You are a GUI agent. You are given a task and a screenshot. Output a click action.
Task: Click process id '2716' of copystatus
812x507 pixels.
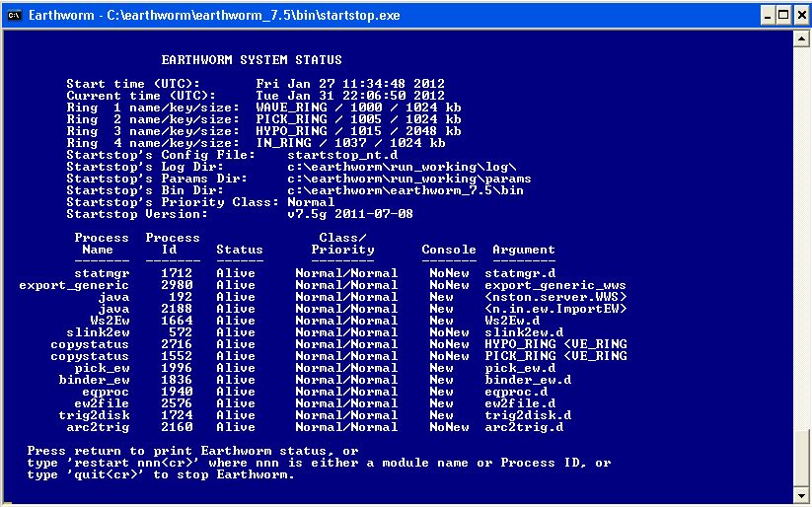[177, 345]
